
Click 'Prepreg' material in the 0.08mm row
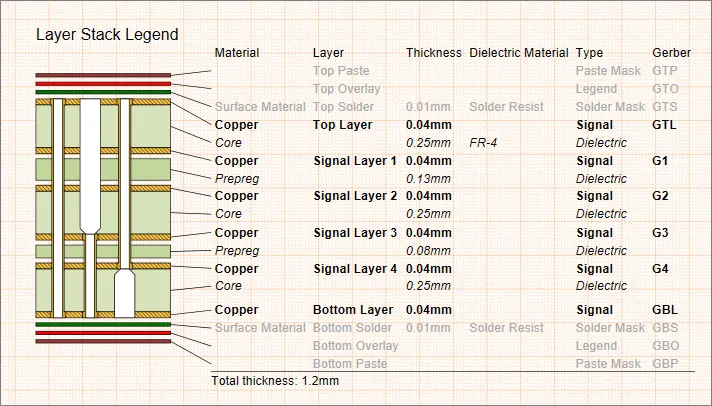click(x=237, y=251)
